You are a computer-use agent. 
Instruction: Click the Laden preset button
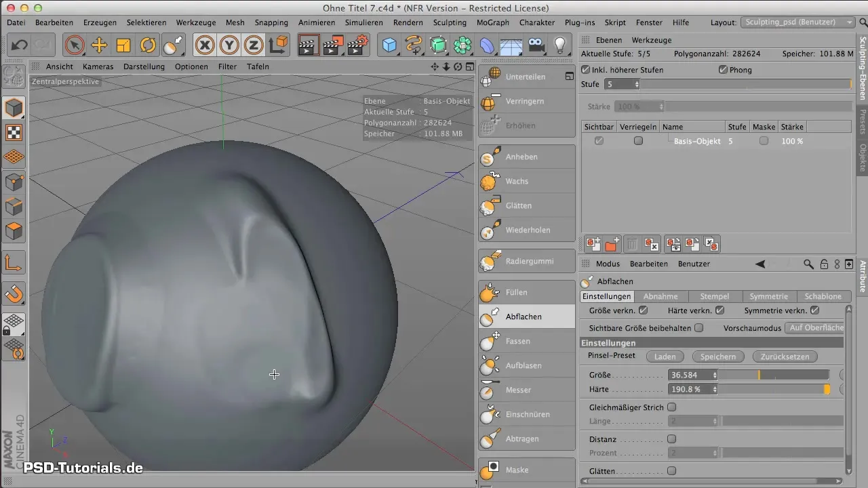(665, 357)
